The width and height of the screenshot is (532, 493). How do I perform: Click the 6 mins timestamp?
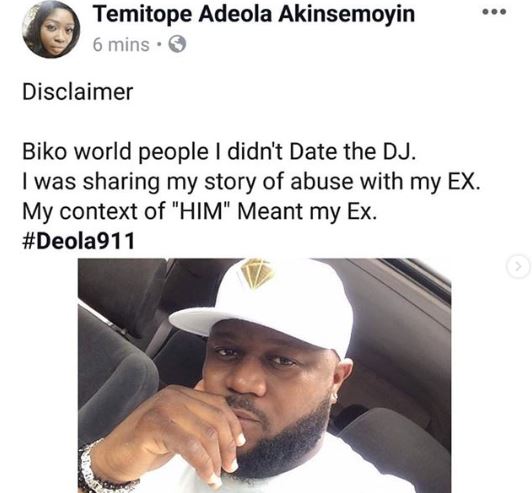121,45
